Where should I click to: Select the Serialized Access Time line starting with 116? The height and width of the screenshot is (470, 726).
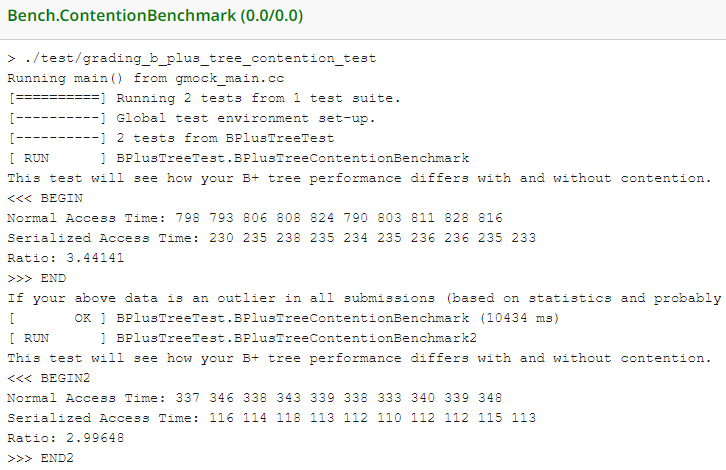(271, 418)
